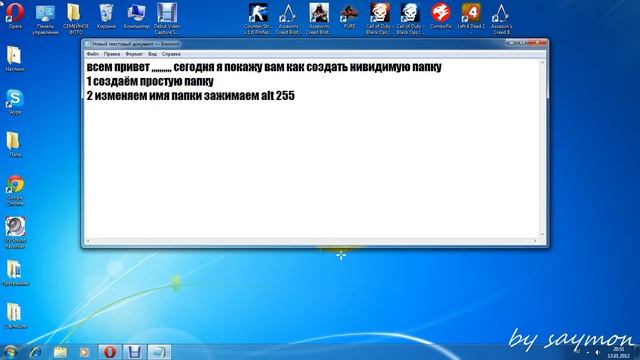
Task: Click the line "1 создаём простую папку"
Action: coord(150,81)
